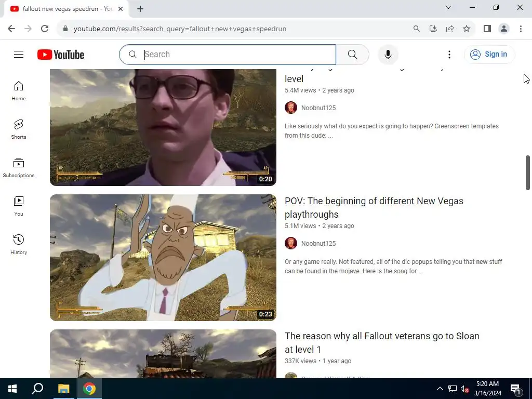Close the fallout new vegas speedrun tab
Viewport: 532px width, 399px height.
pos(121,9)
